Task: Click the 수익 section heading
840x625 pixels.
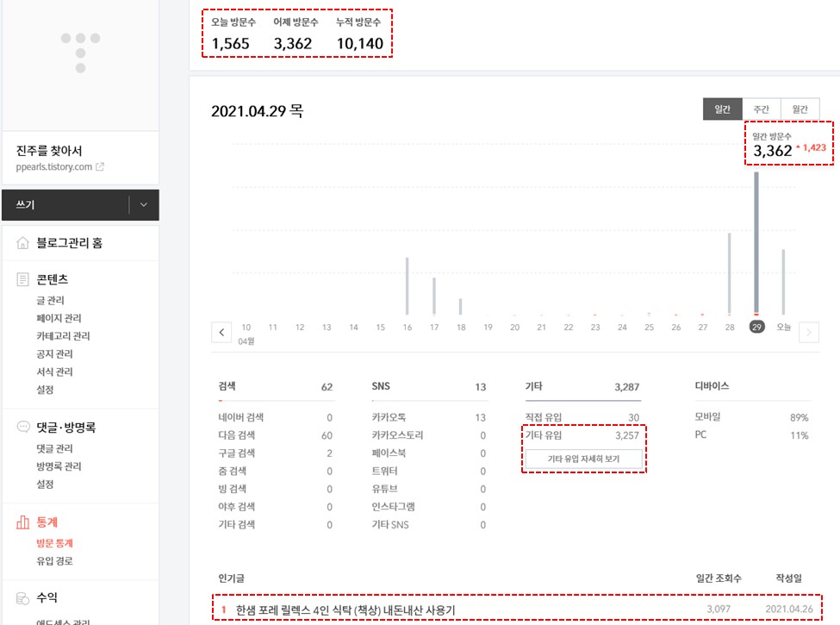Action: pos(47,597)
